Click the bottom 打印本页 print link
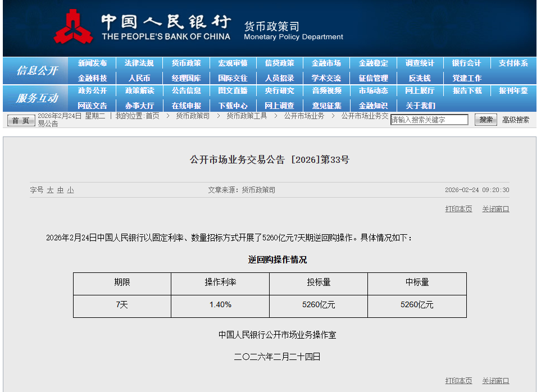541x392 pixels. (x=458, y=381)
